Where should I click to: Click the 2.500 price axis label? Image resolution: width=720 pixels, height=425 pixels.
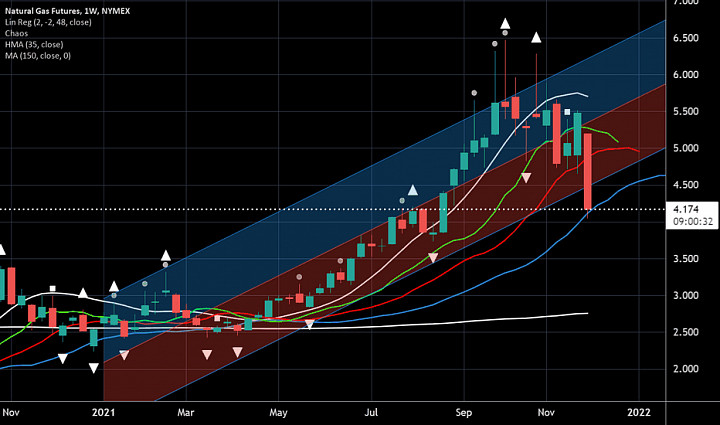686,332
